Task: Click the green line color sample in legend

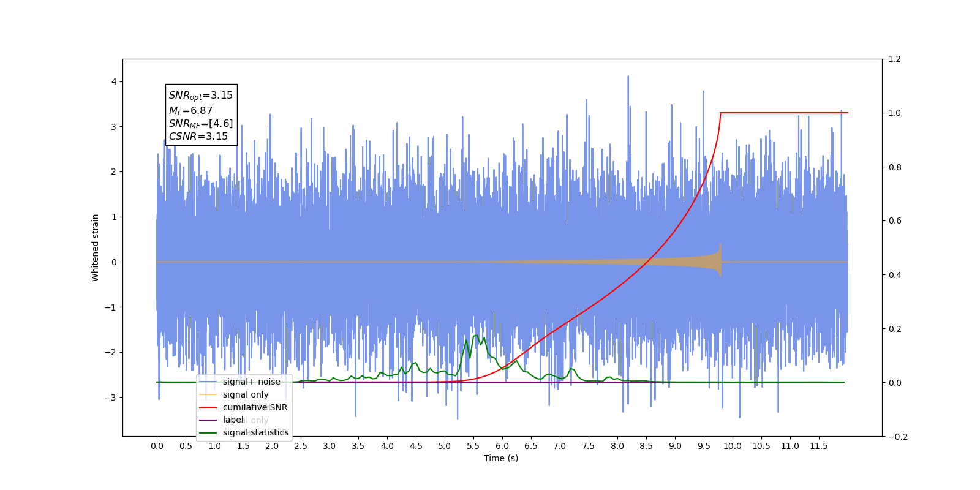Action: (x=208, y=432)
